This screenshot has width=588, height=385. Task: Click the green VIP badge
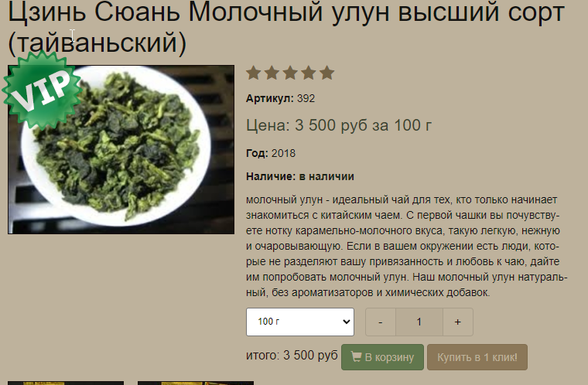point(41,90)
